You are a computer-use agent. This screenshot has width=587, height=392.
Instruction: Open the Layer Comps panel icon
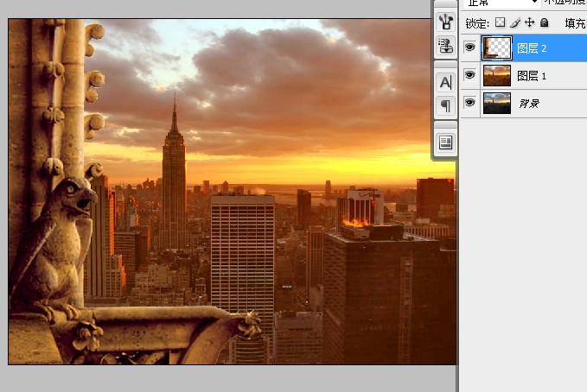click(x=445, y=142)
